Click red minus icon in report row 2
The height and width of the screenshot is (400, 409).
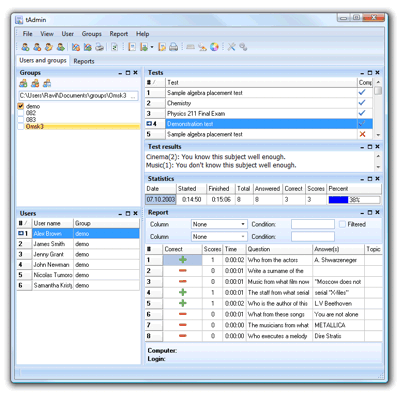tap(183, 271)
